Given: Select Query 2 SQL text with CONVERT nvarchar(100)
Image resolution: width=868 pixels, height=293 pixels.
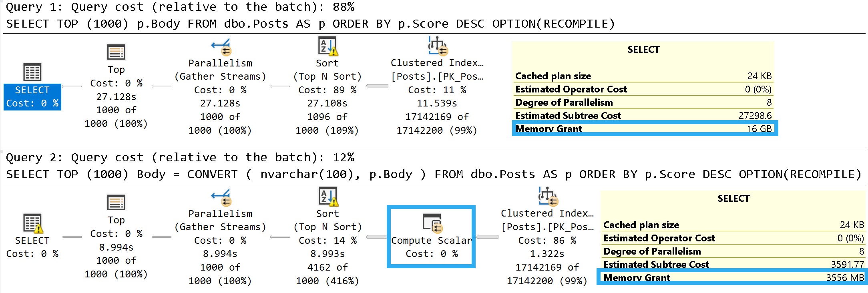Looking at the screenshot, I should pyautogui.click(x=434, y=175).
